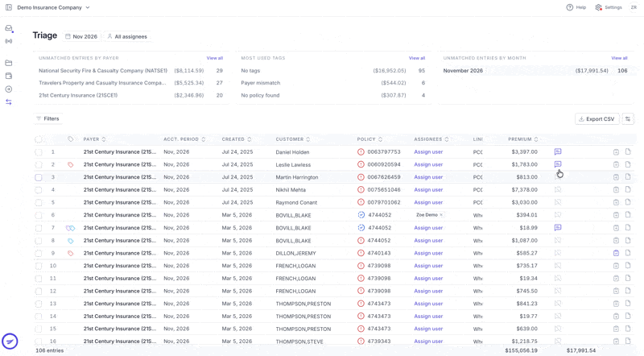Open comments for Daniel Holden row
This screenshot has width=644, height=356.
pyautogui.click(x=558, y=151)
